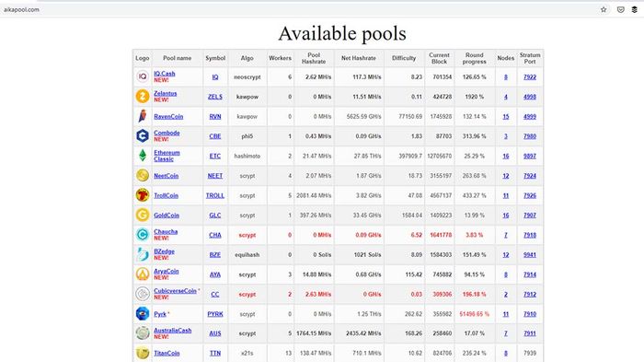Bookmark this page with star icon
This screenshot has height=362, width=644.
click(x=604, y=9)
